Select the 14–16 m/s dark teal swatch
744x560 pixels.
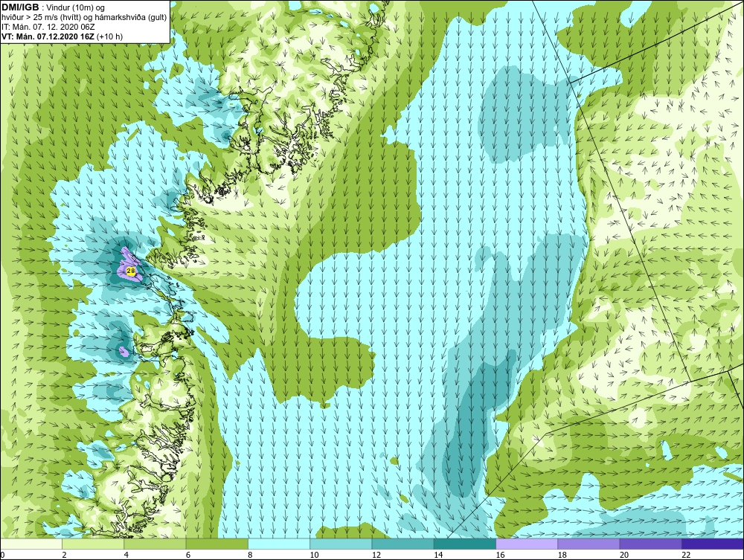[x=465, y=544]
